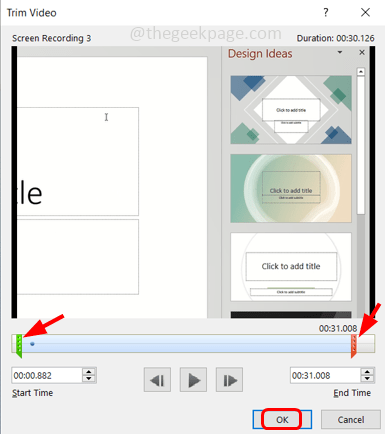Close the Trim Video dialog
This screenshot has width=385, height=434.
(x=365, y=13)
